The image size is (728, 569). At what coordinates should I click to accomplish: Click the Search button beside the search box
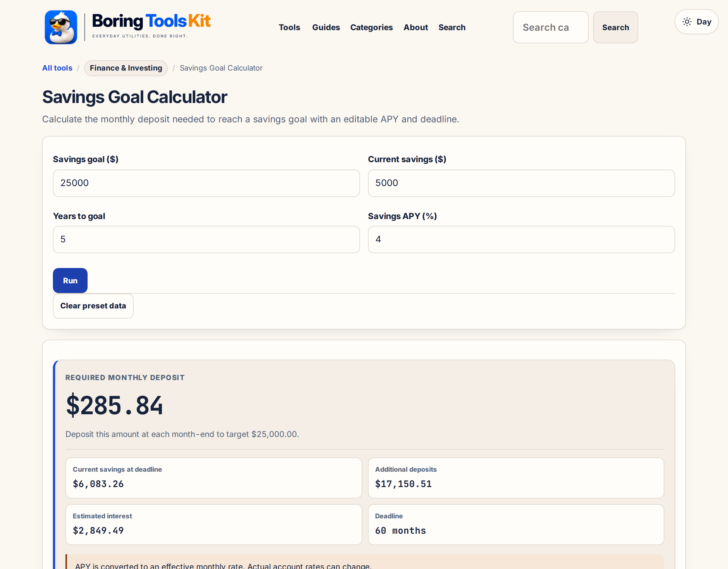tap(615, 27)
